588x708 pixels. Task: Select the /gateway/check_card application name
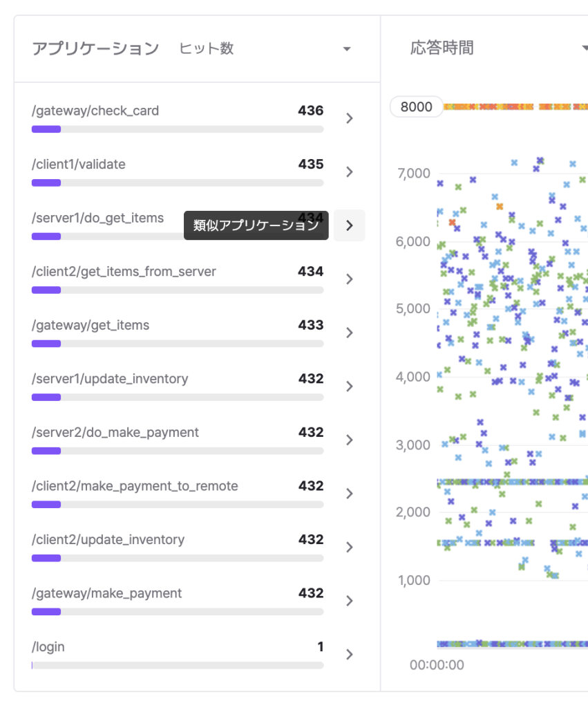click(95, 111)
